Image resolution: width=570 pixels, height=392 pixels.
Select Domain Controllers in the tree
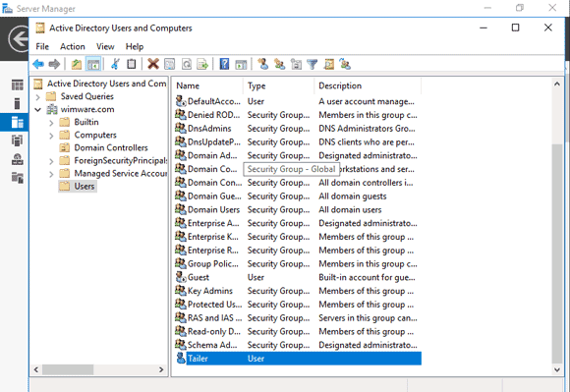111,148
